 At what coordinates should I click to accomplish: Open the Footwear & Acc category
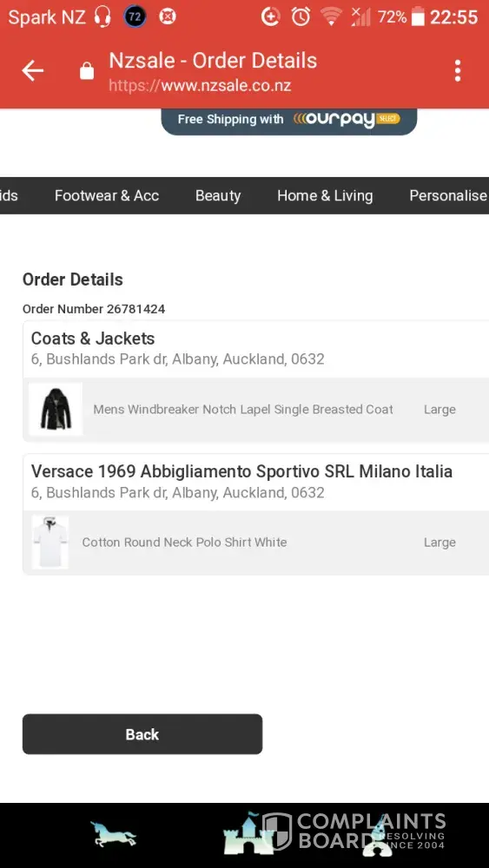[x=107, y=196]
